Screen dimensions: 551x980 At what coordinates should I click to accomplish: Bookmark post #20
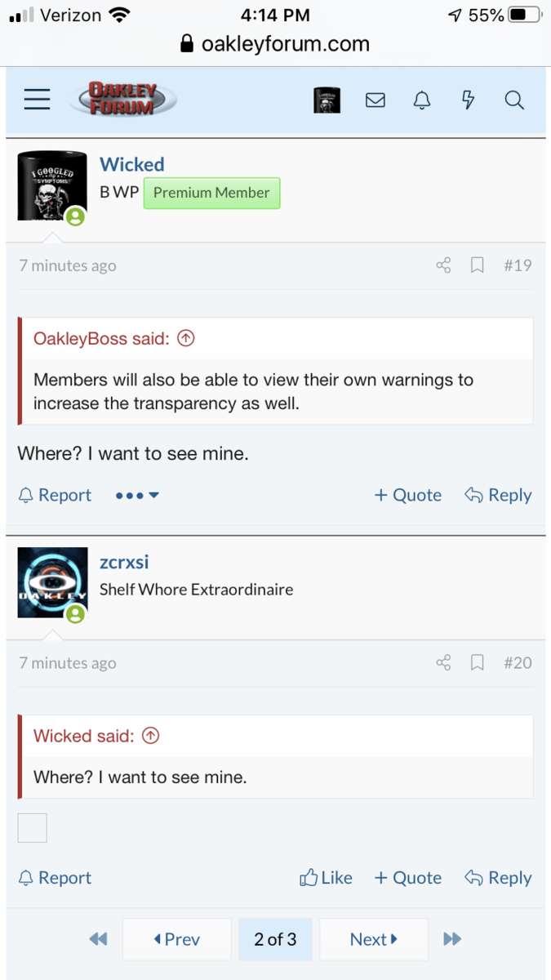[x=478, y=663]
